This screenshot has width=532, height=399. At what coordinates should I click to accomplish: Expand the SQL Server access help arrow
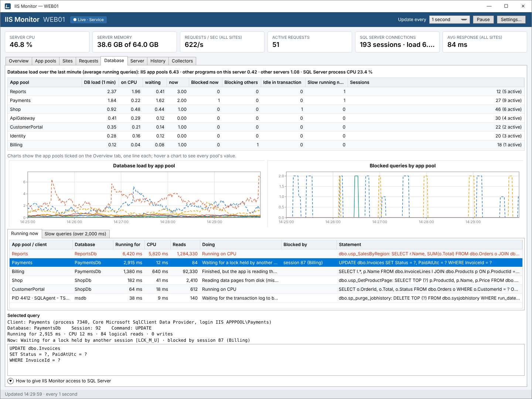pos(11,381)
